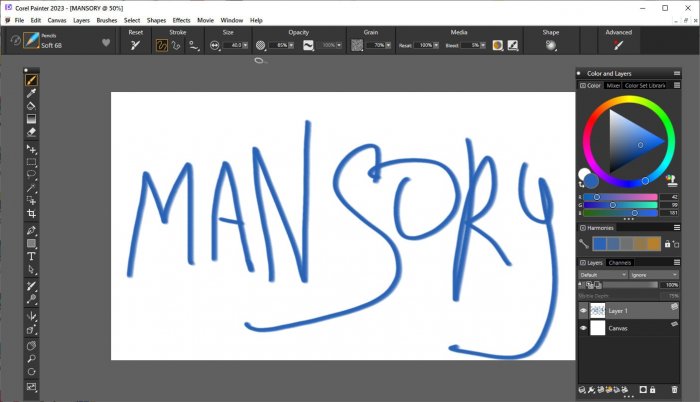Delete layer with trash icon

675,389
